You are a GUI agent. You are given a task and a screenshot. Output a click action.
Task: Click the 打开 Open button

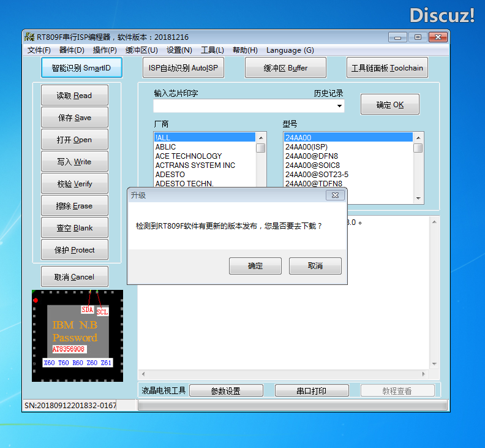pyautogui.click(x=75, y=139)
